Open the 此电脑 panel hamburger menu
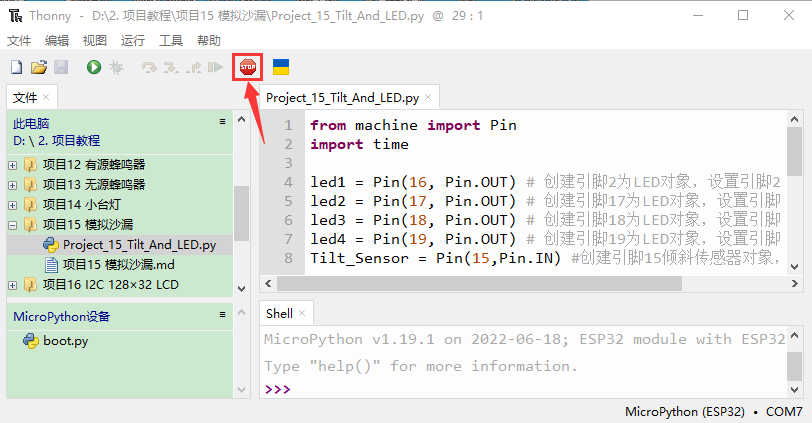This screenshot has height=423, width=812. coord(223,121)
